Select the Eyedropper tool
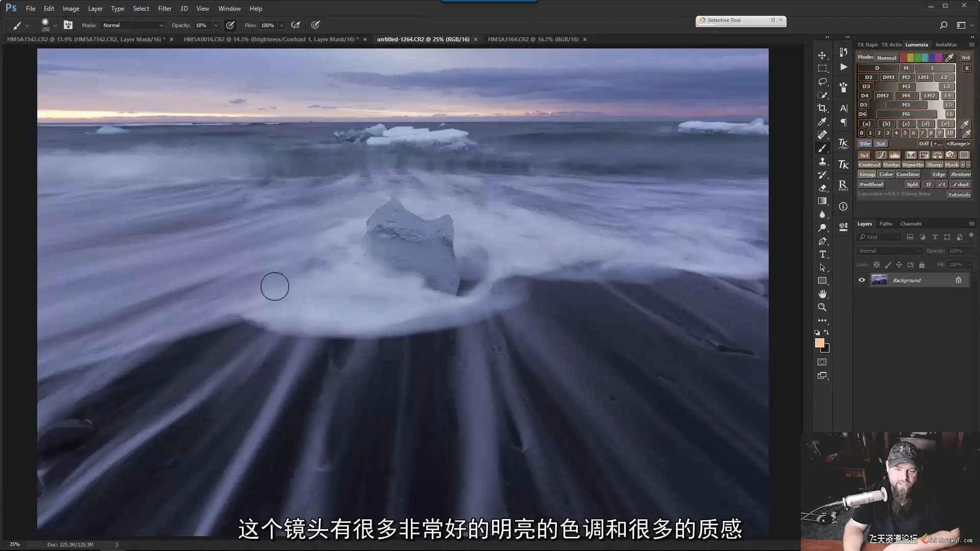980x551 pixels. point(822,121)
